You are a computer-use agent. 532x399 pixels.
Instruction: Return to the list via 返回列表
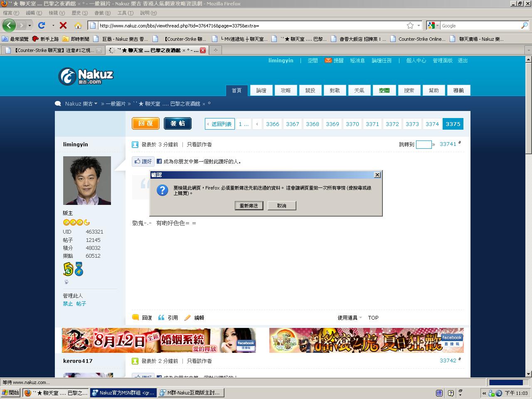click(219, 124)
